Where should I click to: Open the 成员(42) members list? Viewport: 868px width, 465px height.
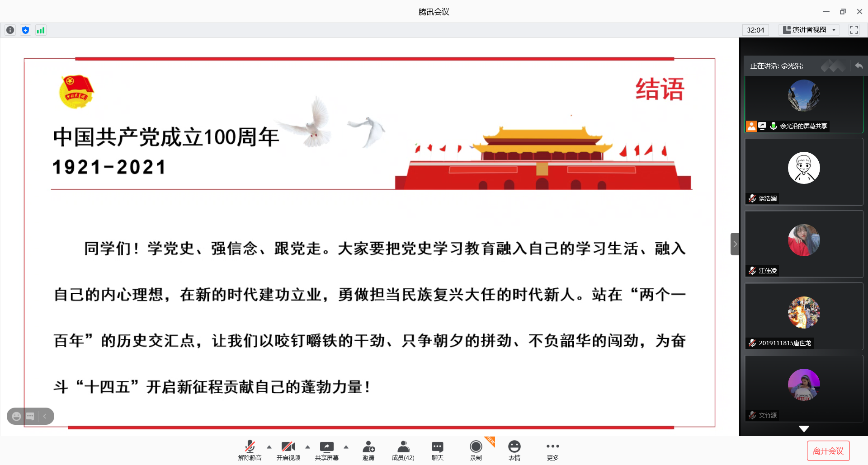tap(403, 450)
